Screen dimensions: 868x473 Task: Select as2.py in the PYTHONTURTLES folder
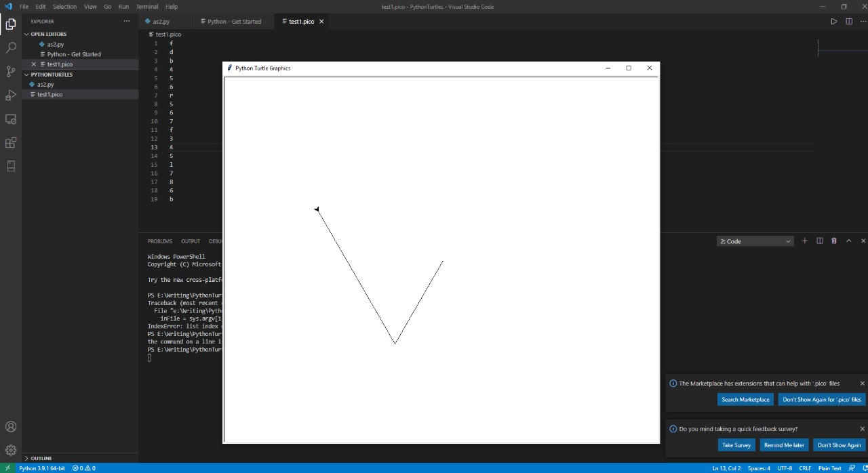click(45, 85)
